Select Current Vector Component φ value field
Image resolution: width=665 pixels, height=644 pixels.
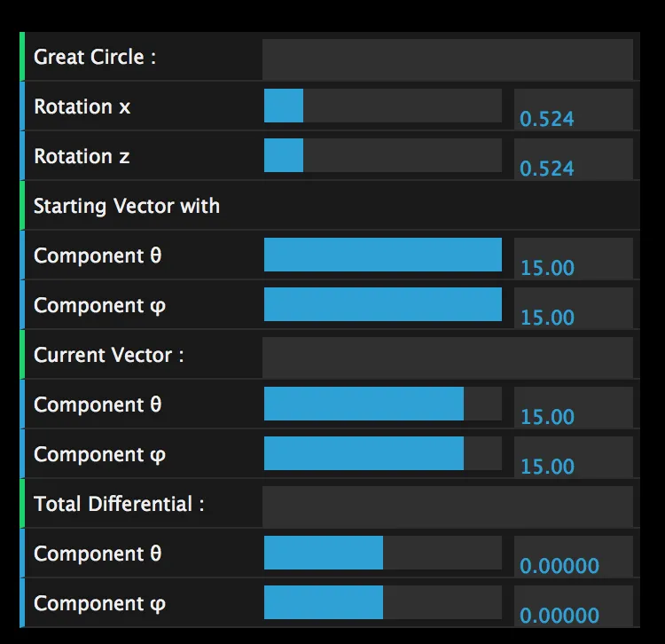coord(573,457)
